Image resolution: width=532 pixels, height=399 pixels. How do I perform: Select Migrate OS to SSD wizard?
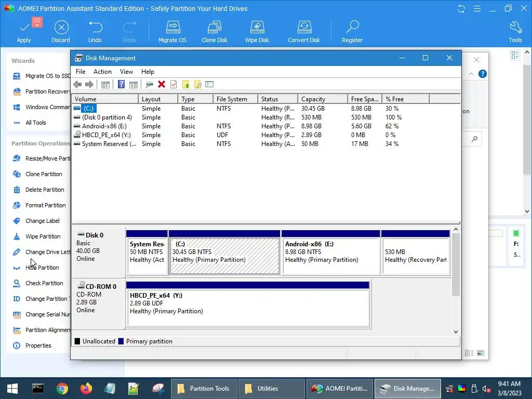(42, 76)
